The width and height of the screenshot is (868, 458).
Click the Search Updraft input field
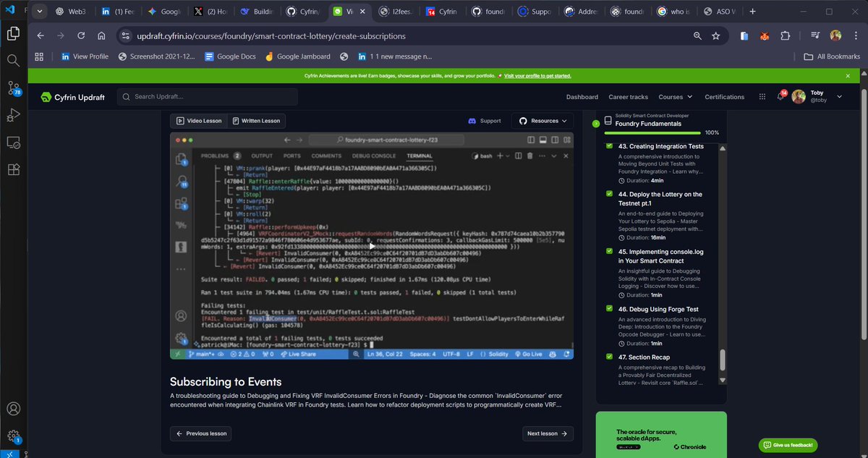208,97
